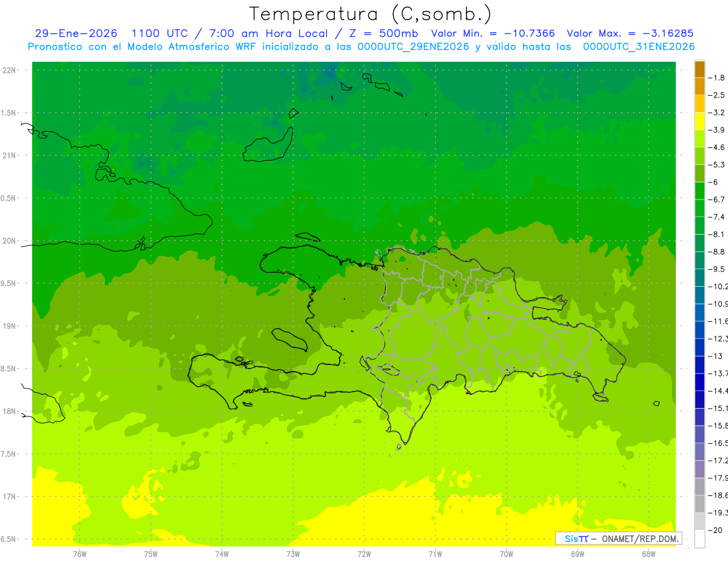Screen dimensions: 728x562
Task: Click the teal legend swatch between -9.5 and -10.2
Action: coord(699,278)
